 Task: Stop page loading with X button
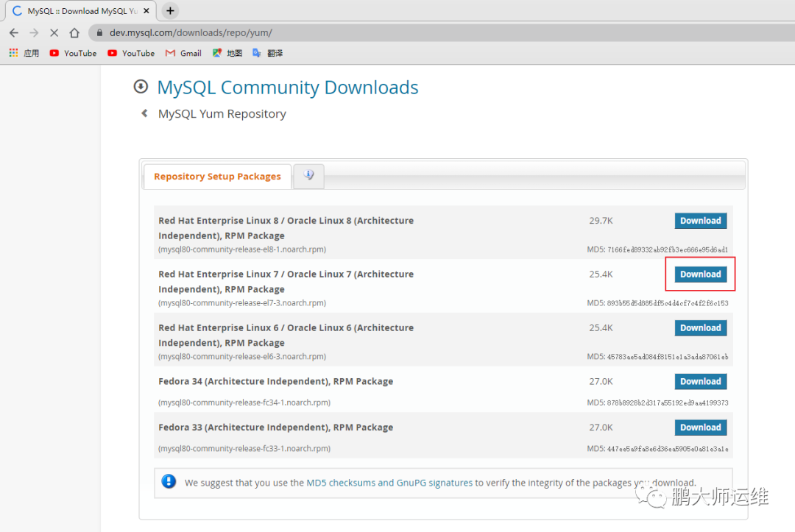click(x=54, y=33)
